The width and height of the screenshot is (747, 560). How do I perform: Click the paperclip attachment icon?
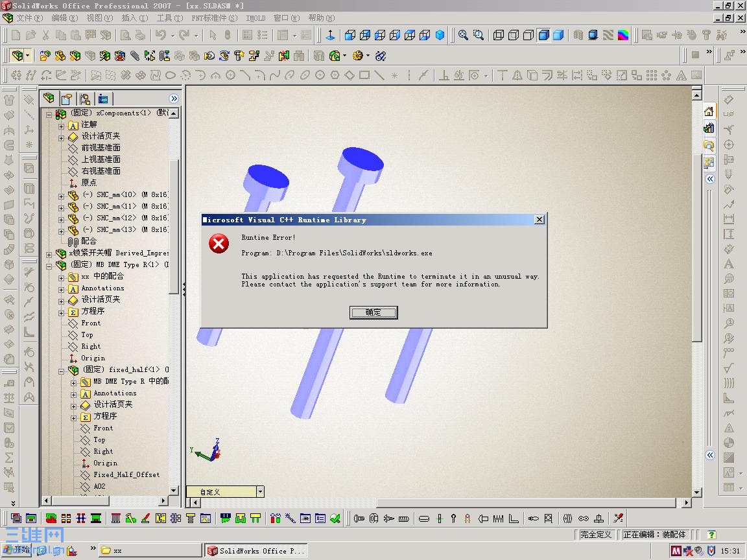135,56
